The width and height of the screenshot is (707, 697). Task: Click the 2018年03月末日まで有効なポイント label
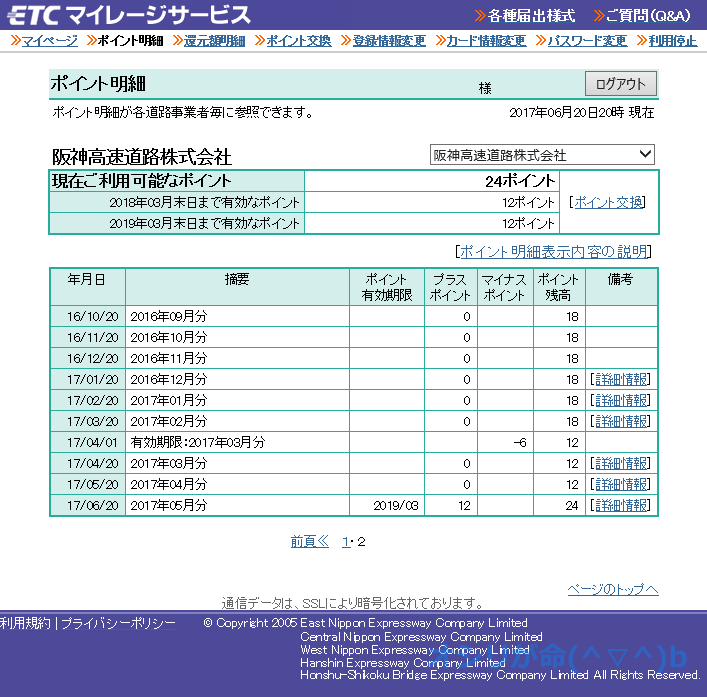click(x=204, y=202)
